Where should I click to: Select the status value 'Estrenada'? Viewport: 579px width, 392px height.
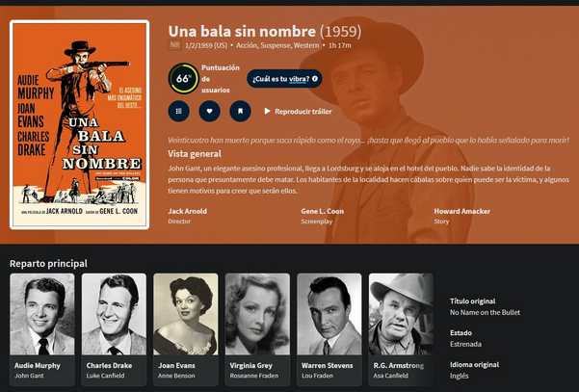[x=465, y=344]
